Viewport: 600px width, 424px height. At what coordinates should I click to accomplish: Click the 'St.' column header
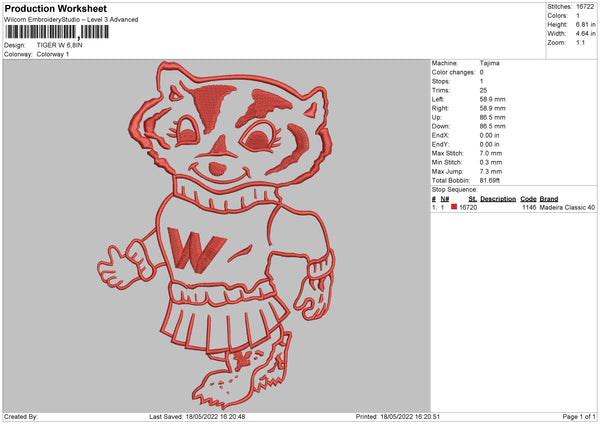click(x=473, y=199)
